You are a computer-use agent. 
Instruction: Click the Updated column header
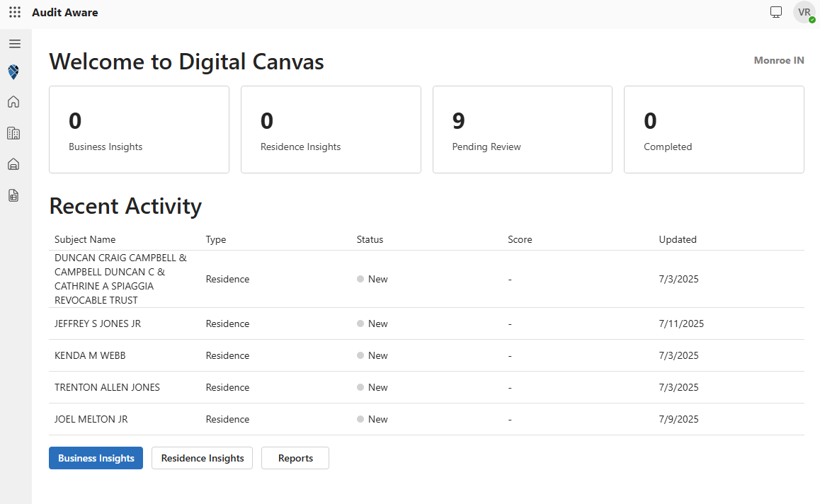click(678, 239)
